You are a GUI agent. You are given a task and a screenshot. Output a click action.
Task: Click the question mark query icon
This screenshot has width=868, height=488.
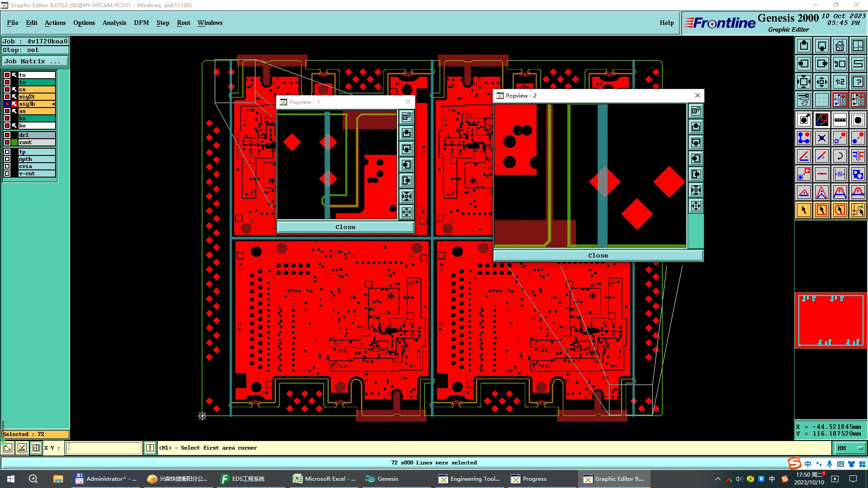click(x=858, y=82)
